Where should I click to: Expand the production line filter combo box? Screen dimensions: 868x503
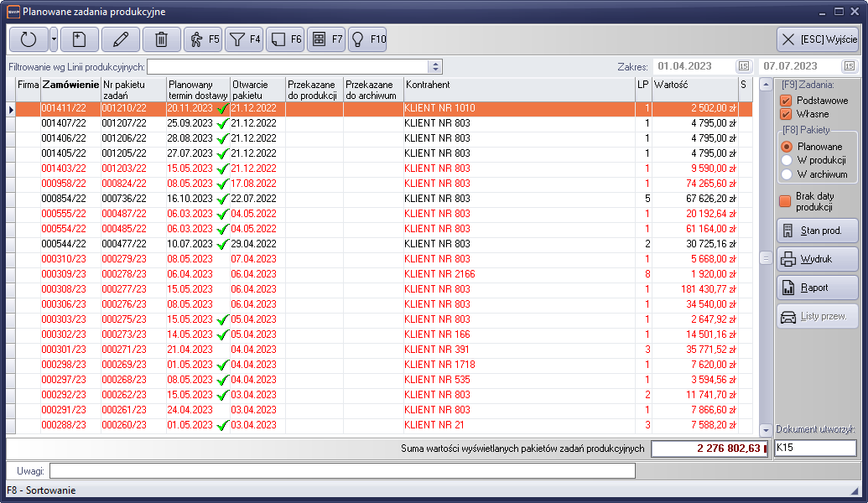[434, 66]
